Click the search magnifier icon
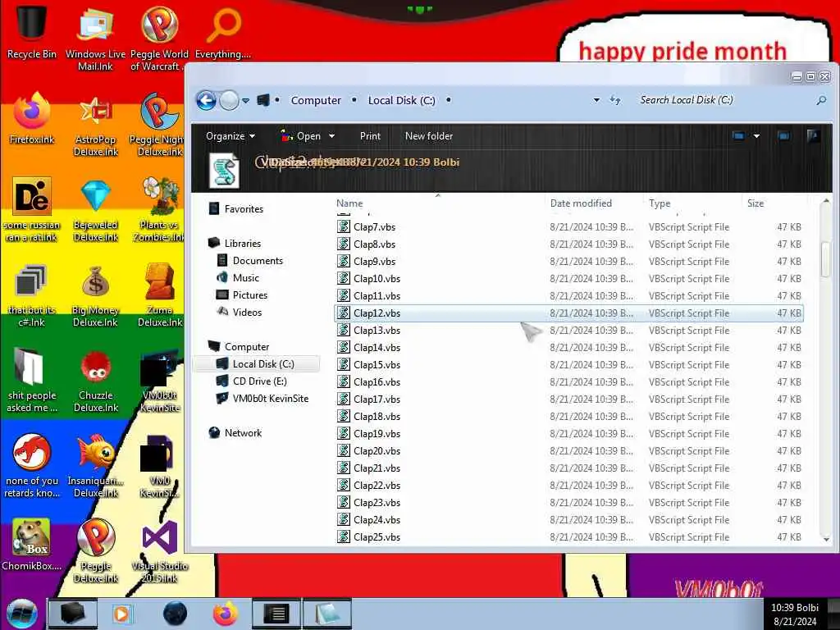Screen dimensions: 840x630 click(820, 100)
